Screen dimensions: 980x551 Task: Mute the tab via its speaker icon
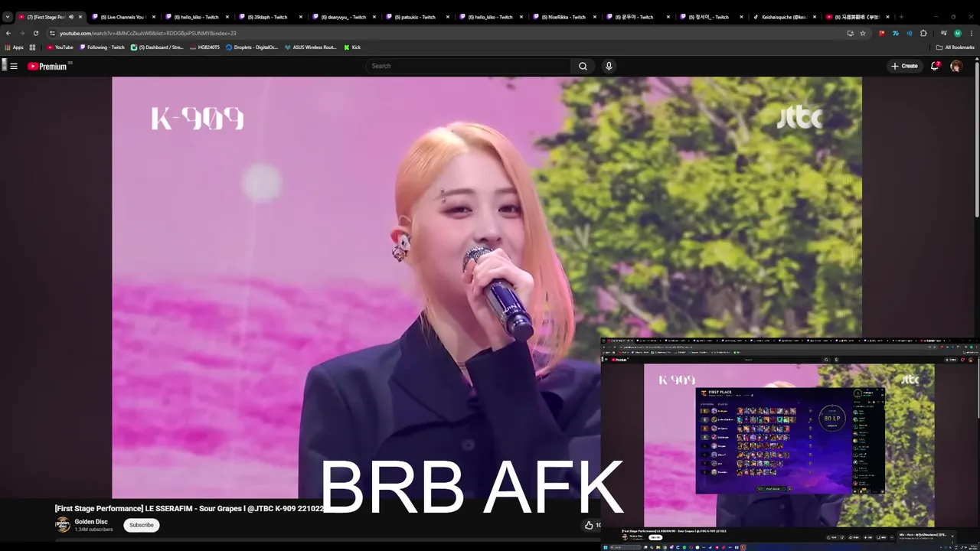pyautogui.click(x=71, y=17)
